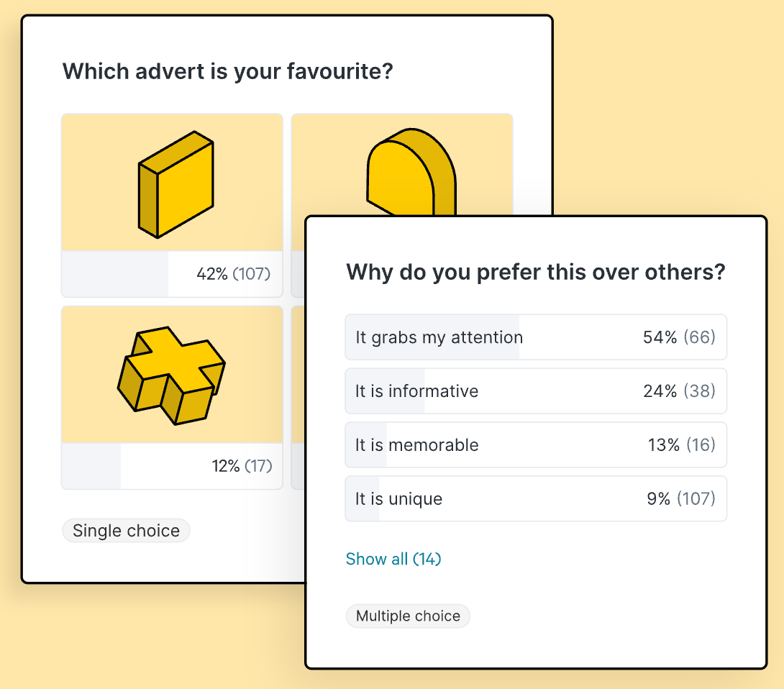Choose 'It is memorable' option
Image resolution: width=784 pixels, height=689 pixels.
click(x=416, y=445)
